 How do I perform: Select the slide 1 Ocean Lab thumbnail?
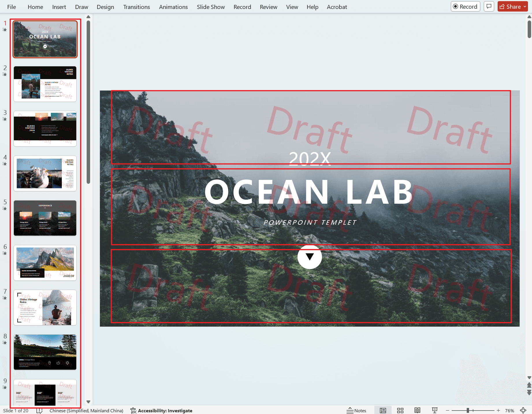[45, 39]
